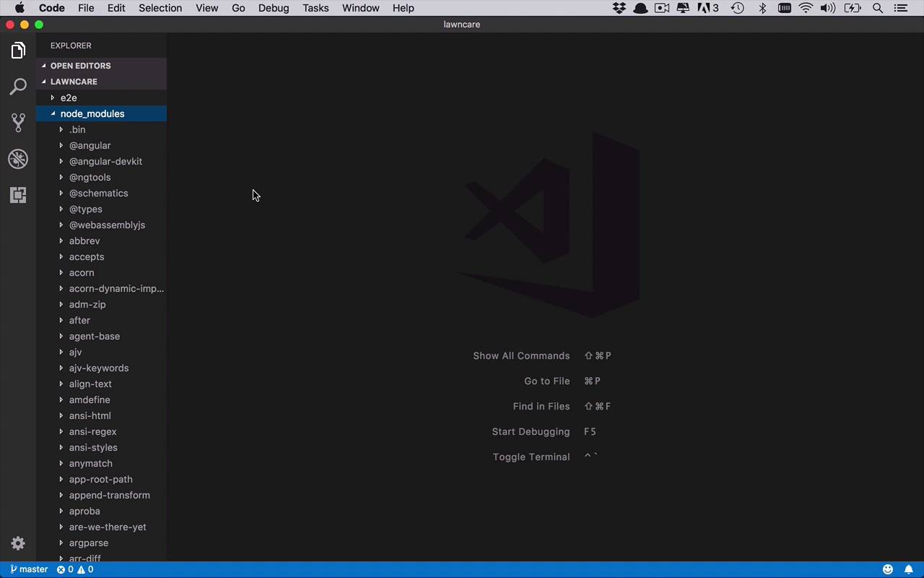
Task: Click the feedback smiley icon
Action: pyautogui.click(x=888, y=569)
